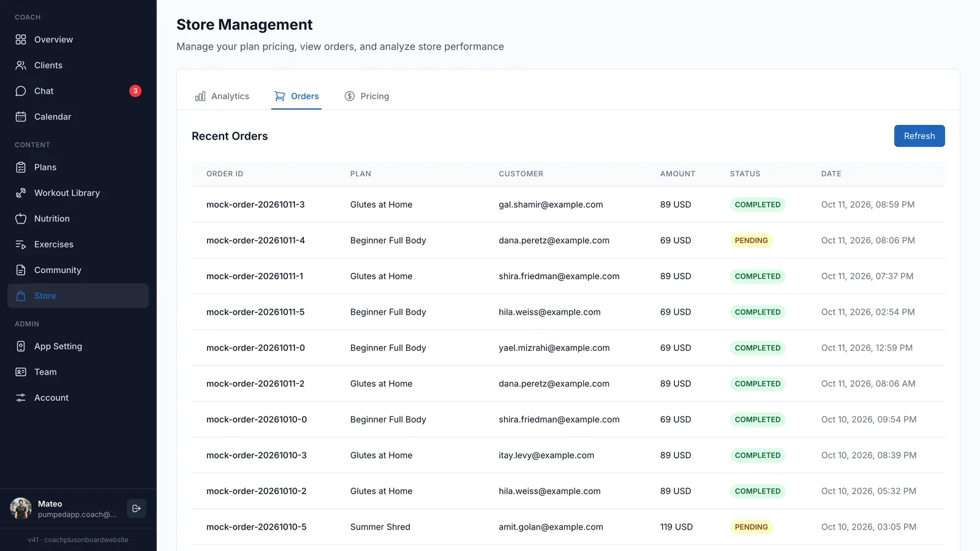Screen dimensions: 980x551
Task: Open the Pricing tab
Action: [x=367, y=97]
